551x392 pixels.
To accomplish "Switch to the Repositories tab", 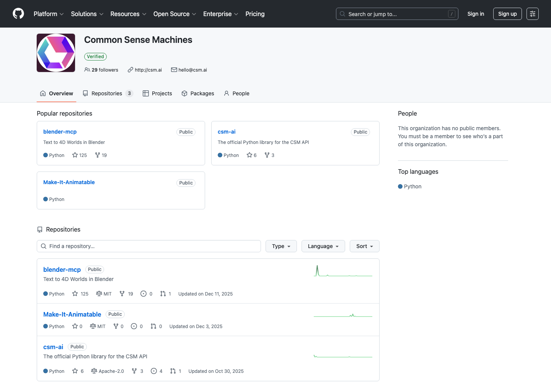I will pyautogui.click(x=107, y=93).
